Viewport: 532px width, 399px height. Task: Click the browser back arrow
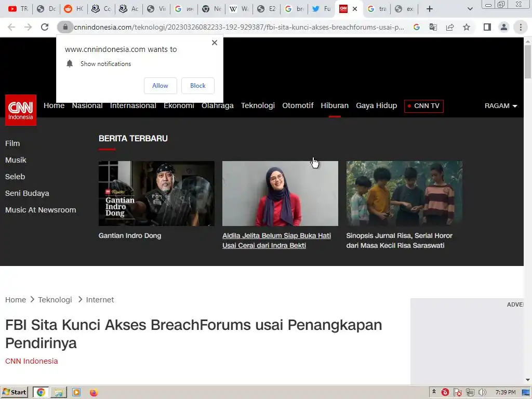(11, 27)
